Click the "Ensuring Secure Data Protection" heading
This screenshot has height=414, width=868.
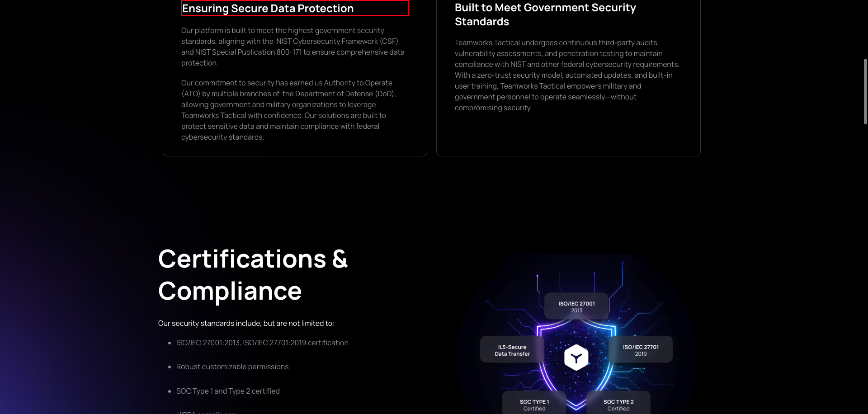point(268,9)
